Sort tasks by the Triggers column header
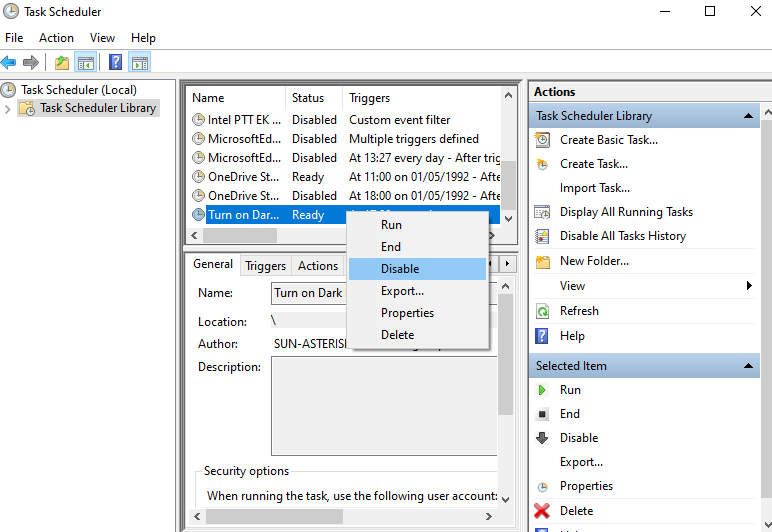This screenshot has height=532, width=772. point(421,98)
